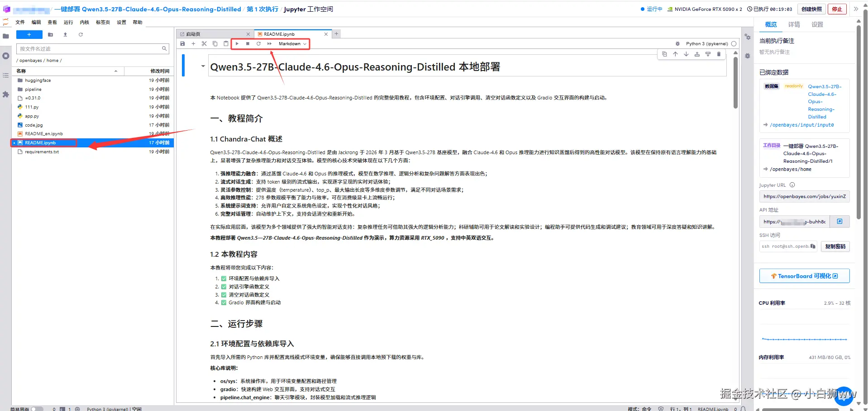Insert a new cell below with plus icon
The width and height of the screenshot is (868, 411).
click(x=193, y=44)
